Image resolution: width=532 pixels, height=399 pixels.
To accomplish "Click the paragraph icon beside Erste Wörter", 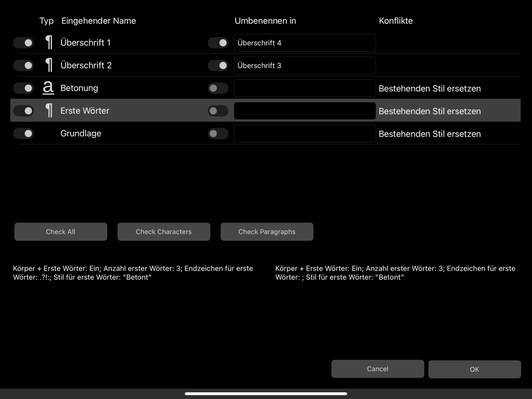I will click(49, 111).
